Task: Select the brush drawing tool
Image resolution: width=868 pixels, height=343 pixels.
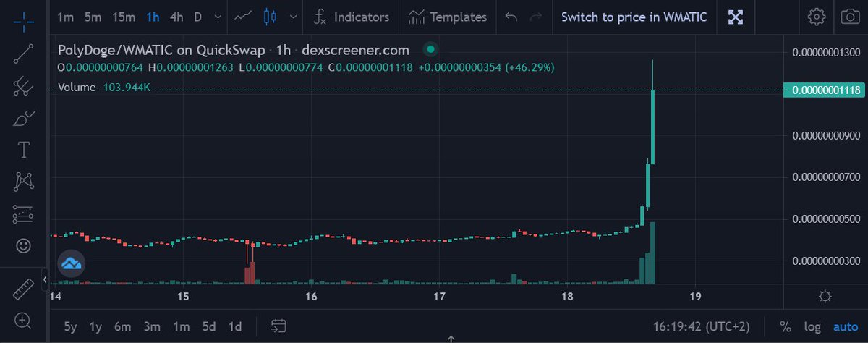Action: point(23,119)
